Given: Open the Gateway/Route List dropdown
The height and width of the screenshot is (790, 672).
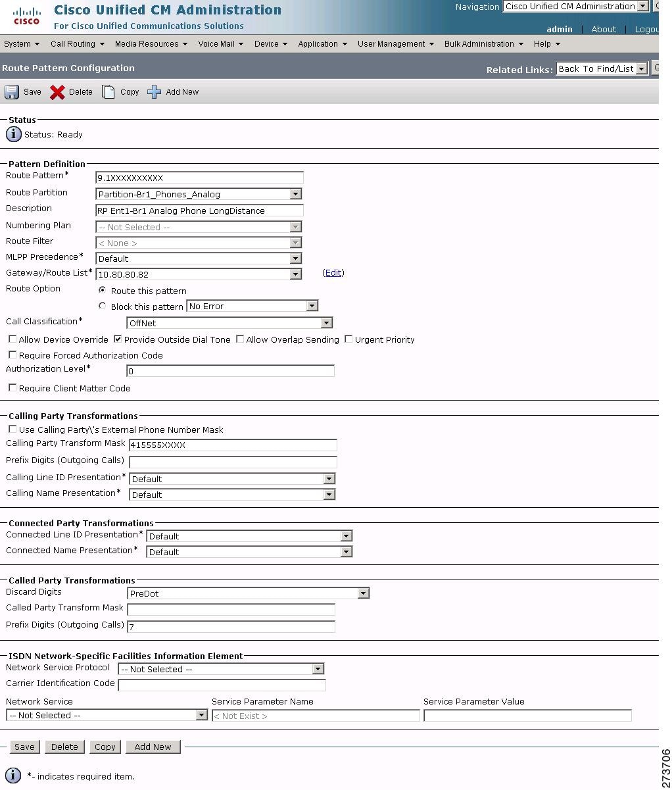Looking at the screenshot, I should coord(199,274).
